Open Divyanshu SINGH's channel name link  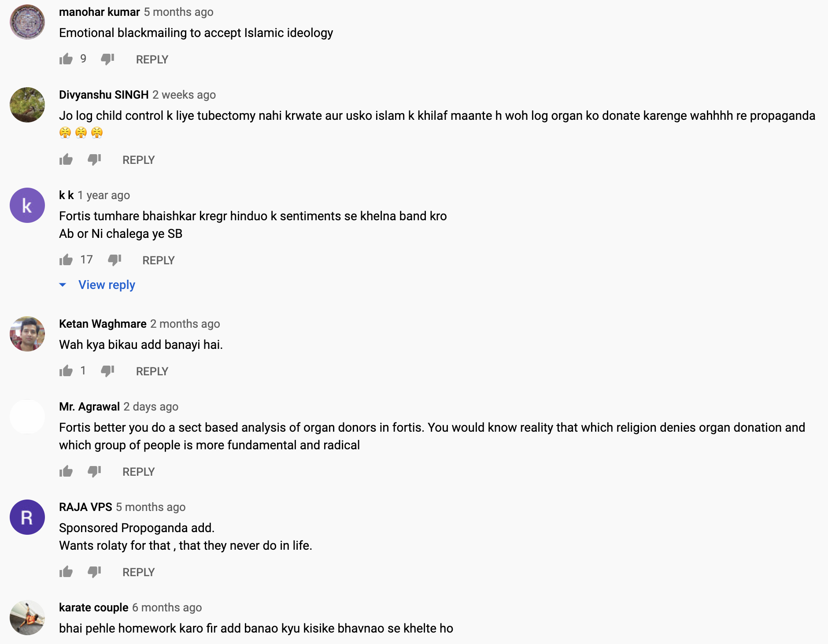click(103, 95)
